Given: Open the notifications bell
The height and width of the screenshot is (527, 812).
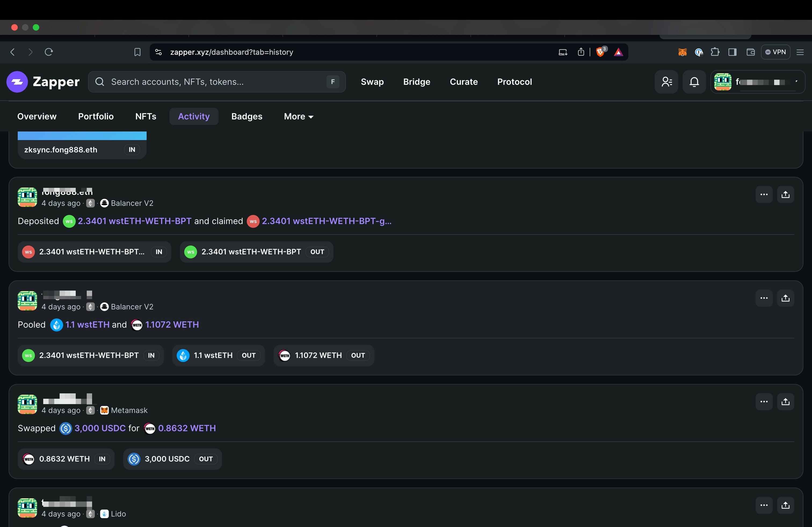Looking at the screenshot, I should tap(694, 82).
